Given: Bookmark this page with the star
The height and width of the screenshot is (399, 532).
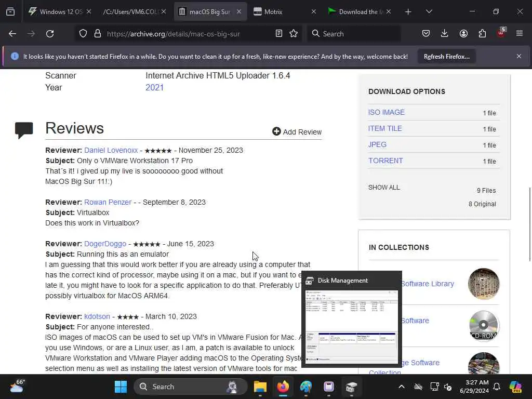Looking at the screenshot, I should [294, 34].
